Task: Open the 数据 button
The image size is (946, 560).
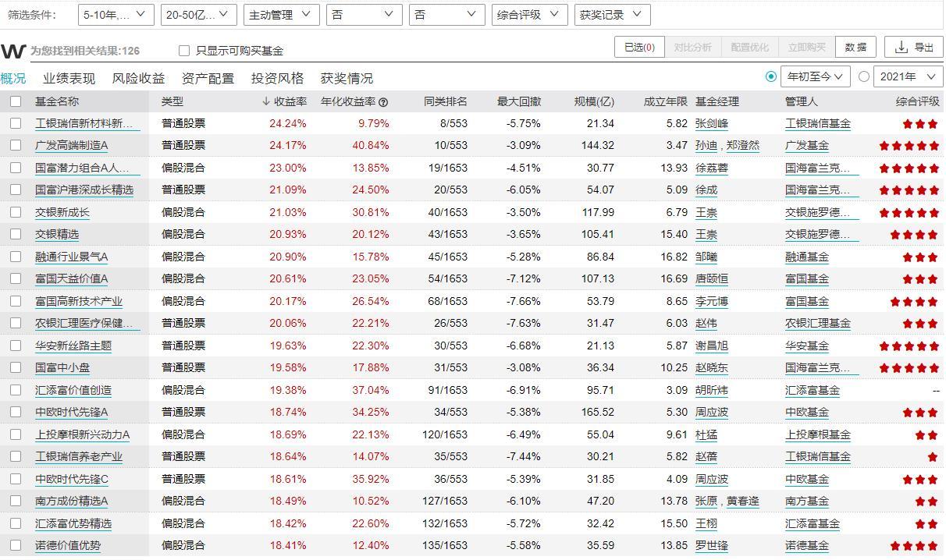Action: 855,47
